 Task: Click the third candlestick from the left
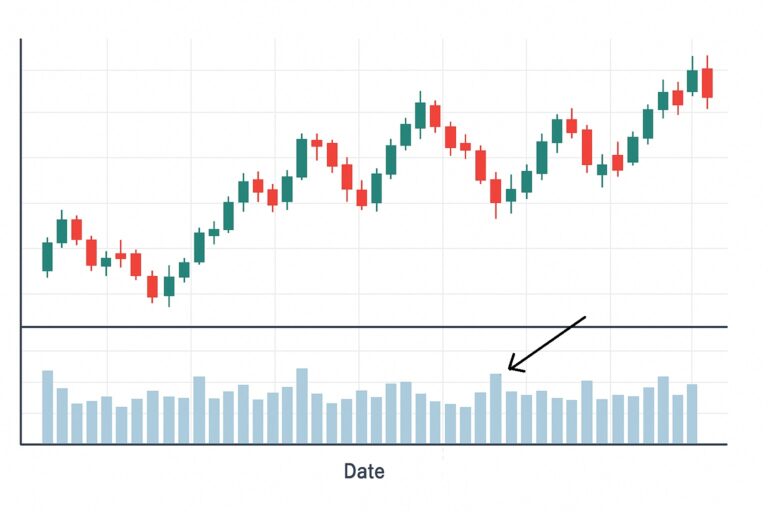click(77, 229)
